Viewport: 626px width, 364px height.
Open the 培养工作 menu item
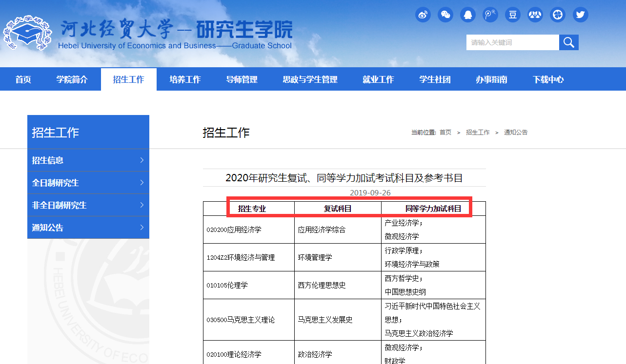(x=185, y=78)
